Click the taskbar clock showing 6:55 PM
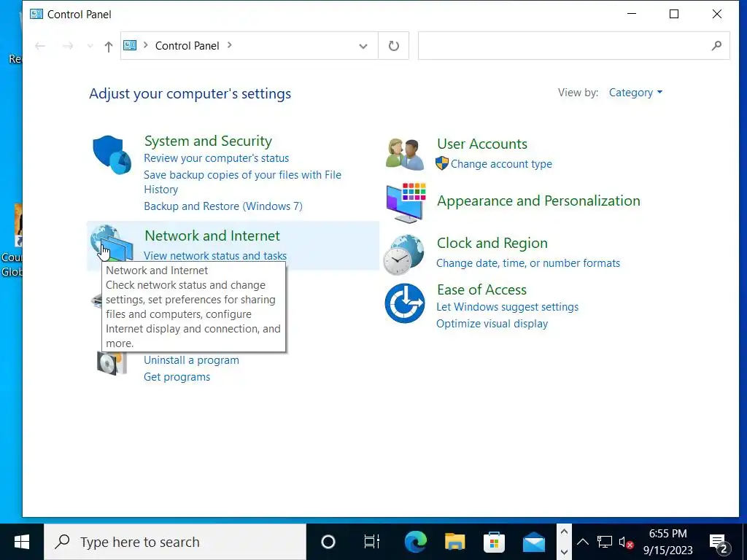Viewport: 747px width, 560px height. click(668, 542)
